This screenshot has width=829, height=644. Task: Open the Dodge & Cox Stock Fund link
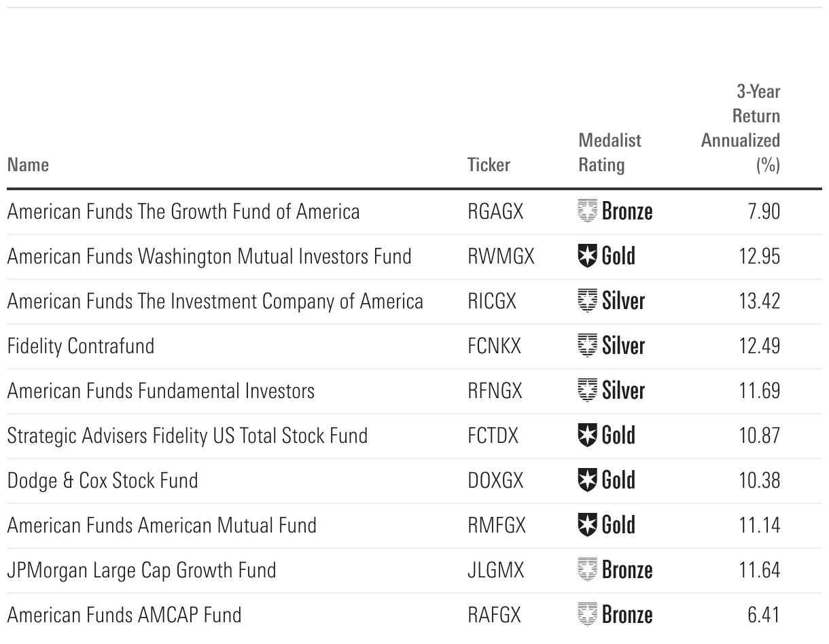click(x=103, y=480)
